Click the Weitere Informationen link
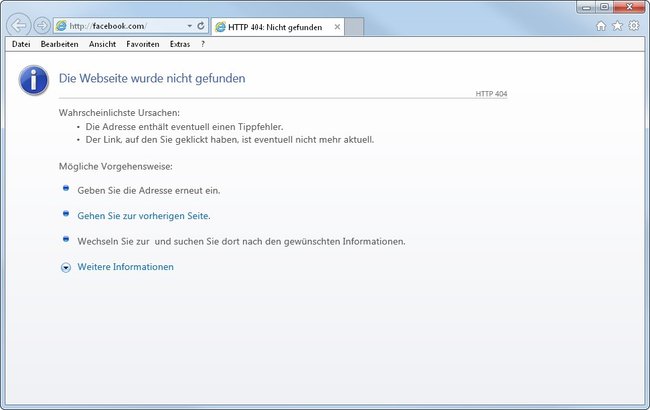650x410 pixels. point(126,267)
